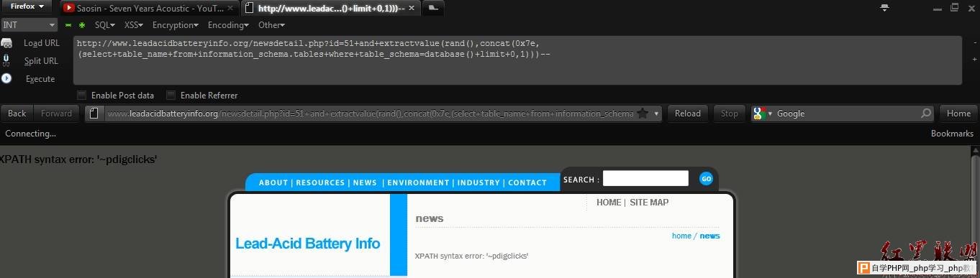The height and width of the screenshot is (278, 980).
Task: Click the green asterisk HackBar icon
Action: pos(82,25)
